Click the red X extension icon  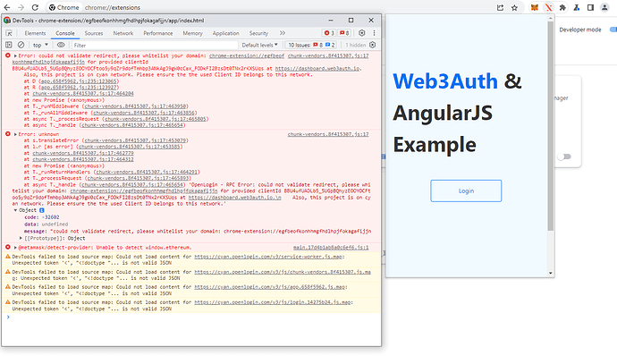tap(548, 7)
